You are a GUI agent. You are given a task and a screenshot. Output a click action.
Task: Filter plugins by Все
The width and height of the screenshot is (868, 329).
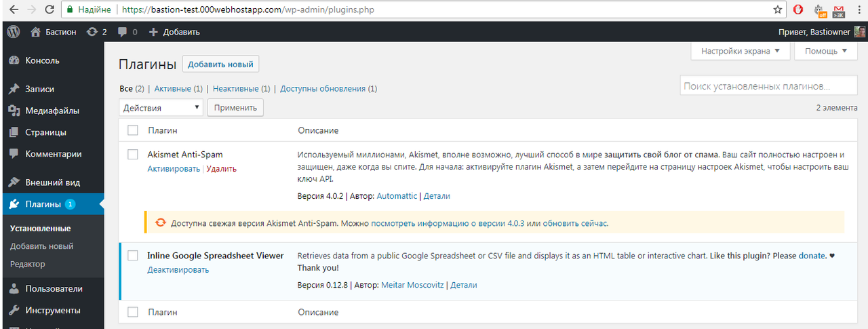point(126,89)
